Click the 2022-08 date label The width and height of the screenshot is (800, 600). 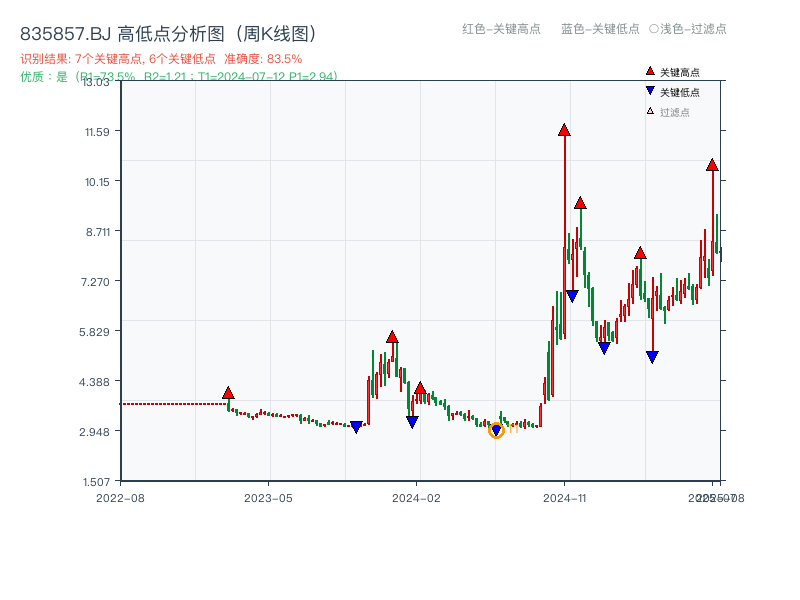[x=120, y=498]
